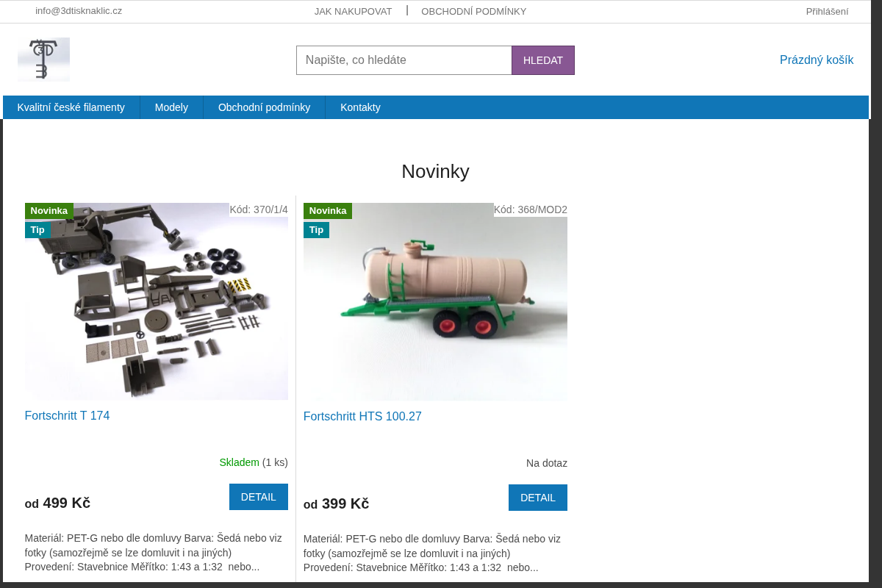Open Jak nakupovat in top bar
This screenshot has height=588, width=882.
point(353,12)
